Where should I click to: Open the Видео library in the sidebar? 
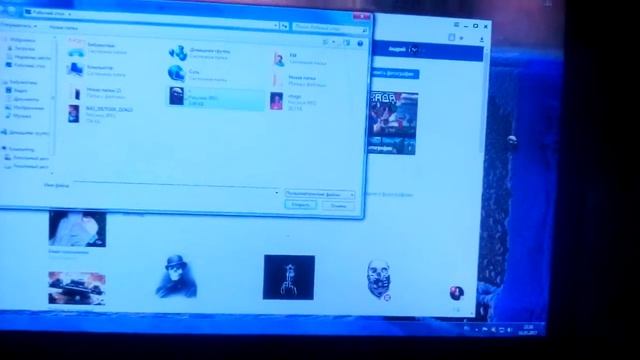[x=17, y=91]
